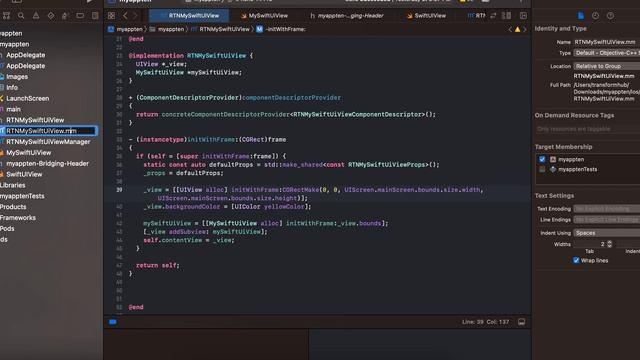Screen dimensions: 640x360
Task: Select Libraries group in the navigator
Action: [13, 185]
